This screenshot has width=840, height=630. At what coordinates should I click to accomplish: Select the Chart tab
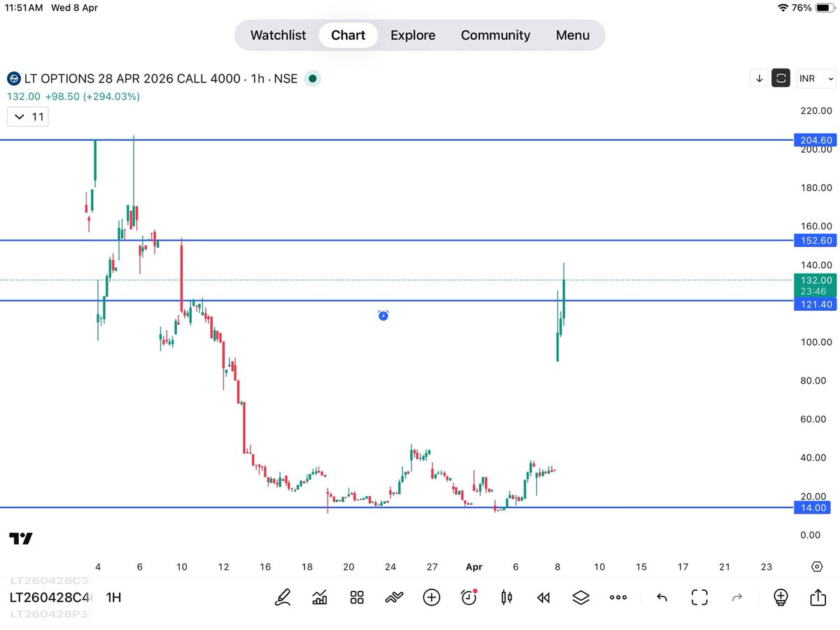point(348,35)
